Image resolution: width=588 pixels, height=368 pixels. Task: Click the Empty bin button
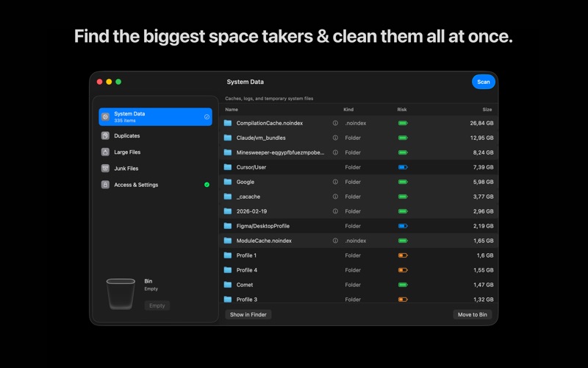click(157, 305)
